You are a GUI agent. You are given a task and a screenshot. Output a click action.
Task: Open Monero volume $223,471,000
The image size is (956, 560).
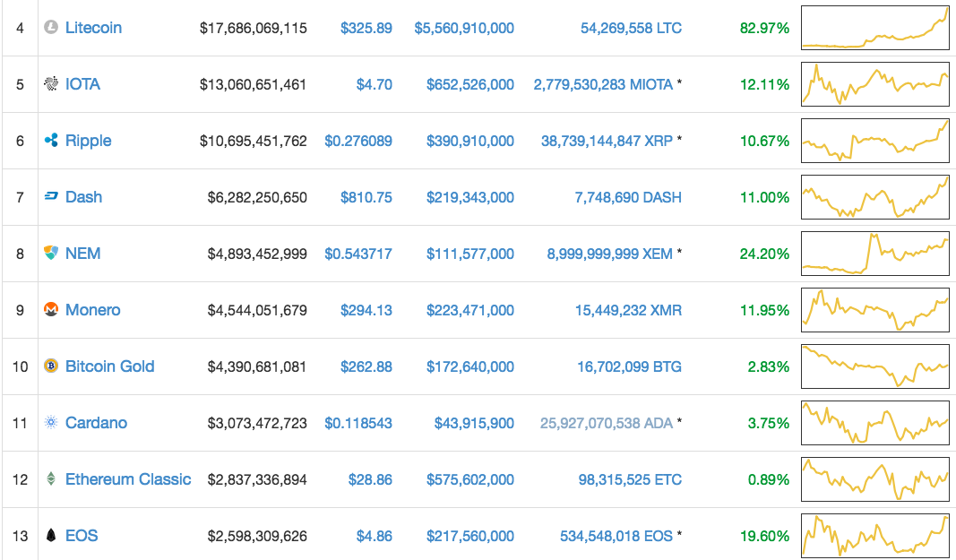[470, 310]
